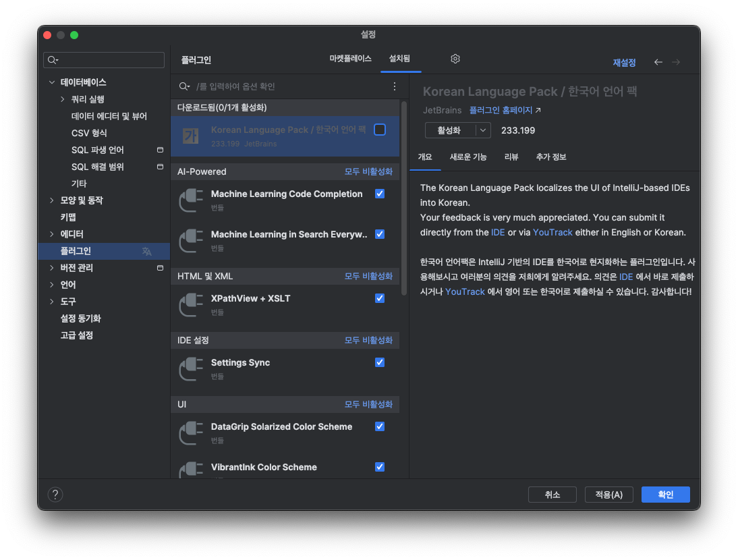Click the Machine Learning in Search Everywhere plug icon
The height and width of the screenshot is (560, 738).
[191, 241]
